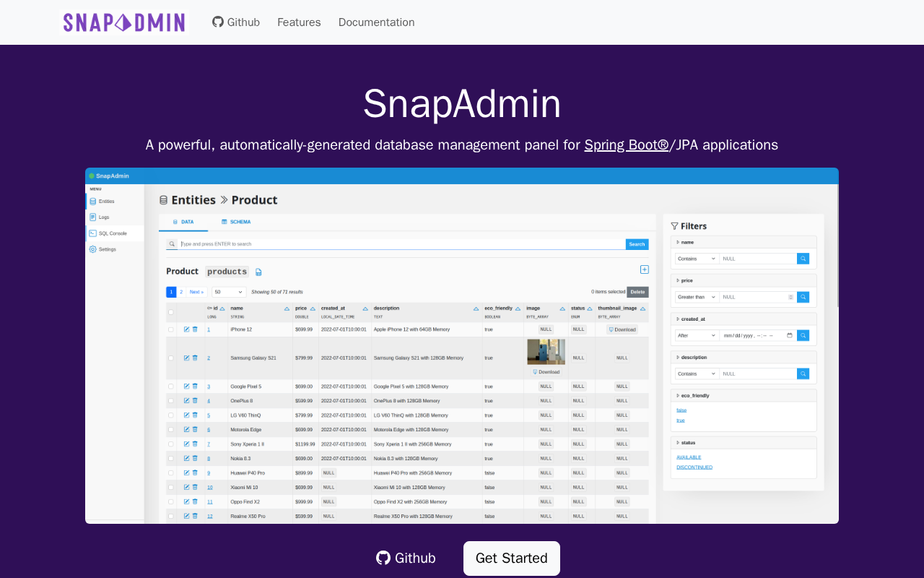Sort the table by the created_at column arrow

365,309
